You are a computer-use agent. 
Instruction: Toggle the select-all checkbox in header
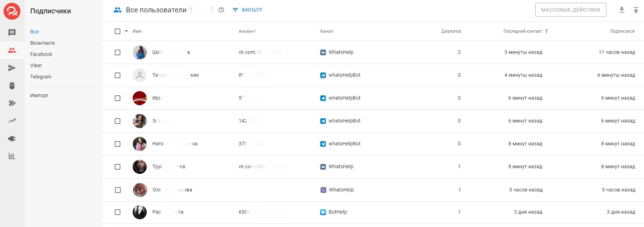[x=118, y=31]
